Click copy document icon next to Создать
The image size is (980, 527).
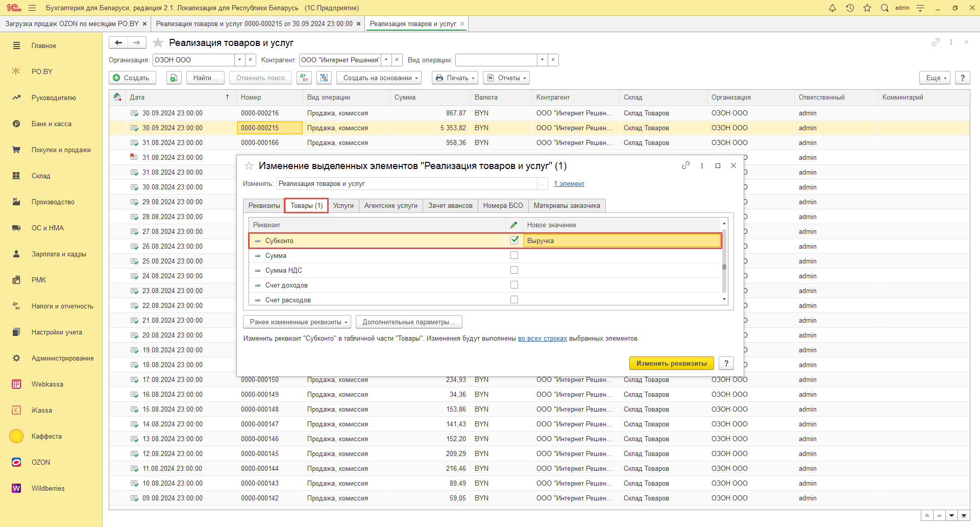[x=174, y=78]
